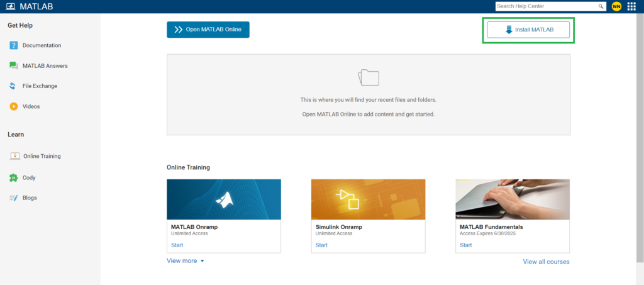Viewport: 644px width, 285px height.
Task: Go to MATLAB Answers
Action: (45, 65)
